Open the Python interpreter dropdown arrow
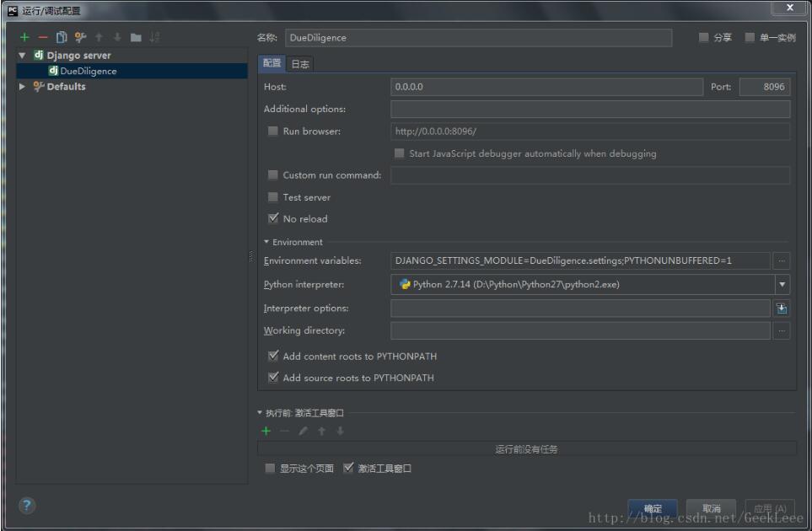The height and width of the screenshot is (531, 812). pyautogui.click(x=782, y=285)
